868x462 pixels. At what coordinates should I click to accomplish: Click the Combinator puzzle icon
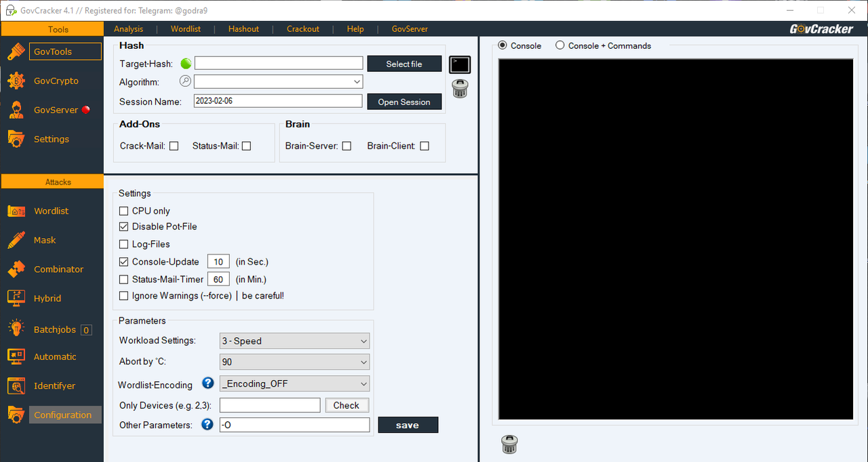16,269
